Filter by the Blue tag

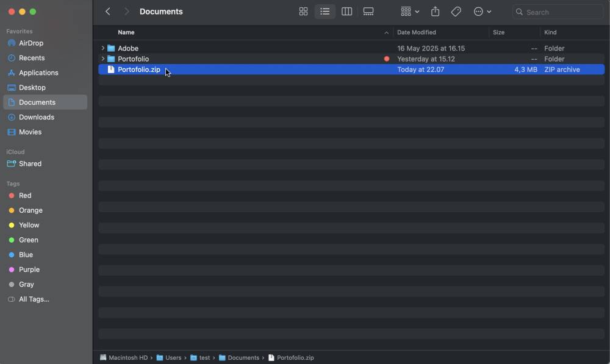click(x=45, y=255)
